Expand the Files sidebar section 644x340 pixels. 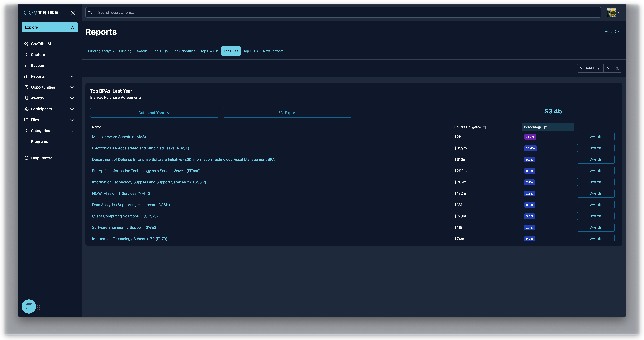tap(72, 120)
